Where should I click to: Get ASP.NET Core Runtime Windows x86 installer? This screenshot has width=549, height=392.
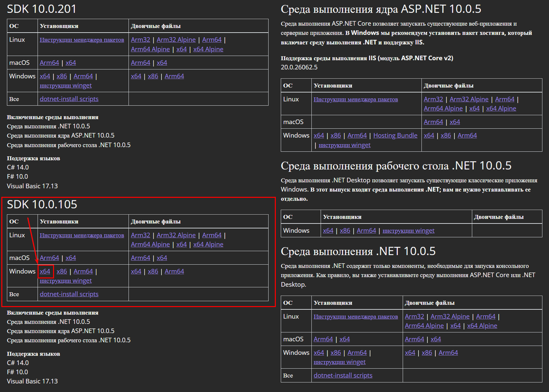click(x=335, y=136)
